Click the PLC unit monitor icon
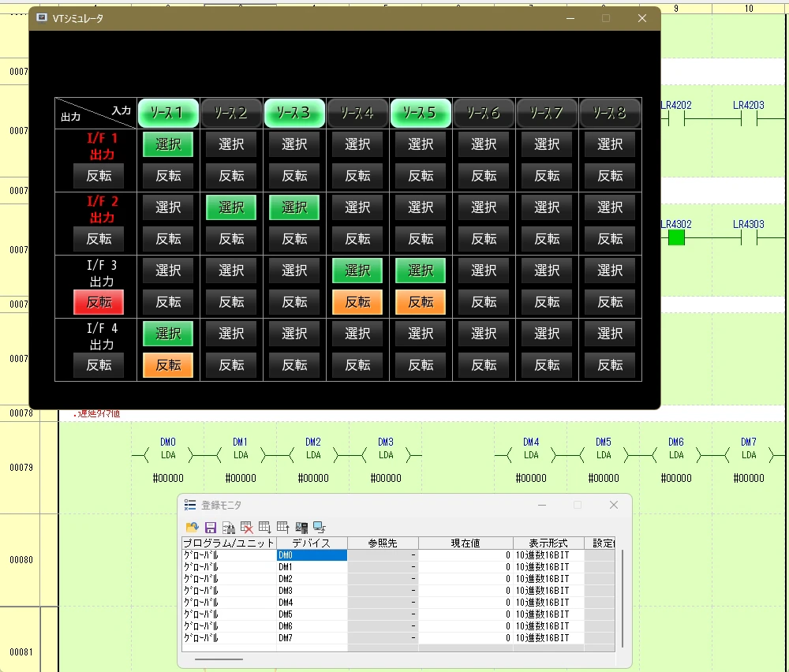The width and height of the screenshot is (789, 672). click(x=301, y=527)
